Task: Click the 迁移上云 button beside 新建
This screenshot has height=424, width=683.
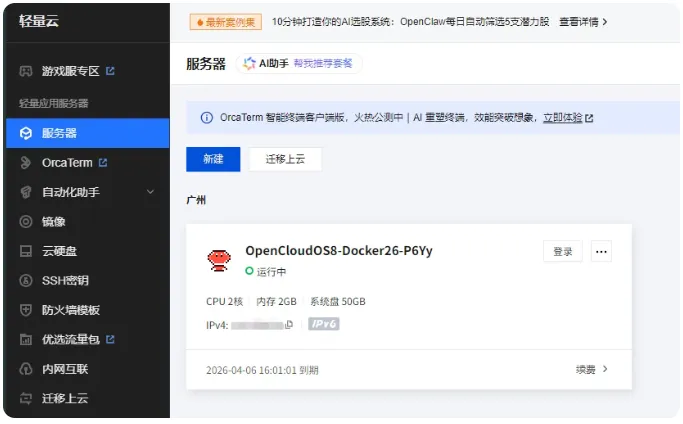Action: 285,159
